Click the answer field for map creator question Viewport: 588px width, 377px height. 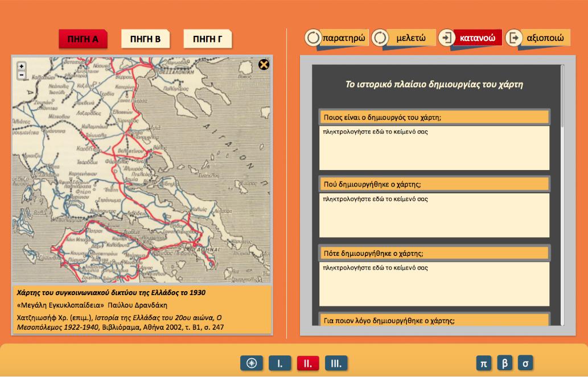pyautogui.click(x=434, y=148)
